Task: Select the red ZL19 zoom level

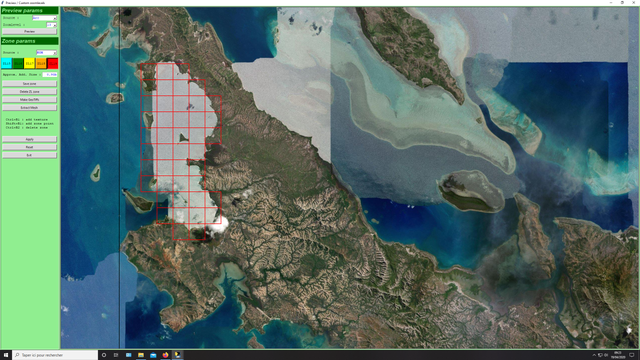Action: pos(53,64)
